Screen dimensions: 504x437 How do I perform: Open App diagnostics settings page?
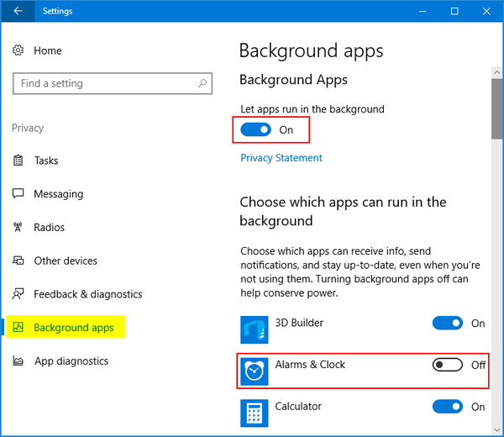71,361
